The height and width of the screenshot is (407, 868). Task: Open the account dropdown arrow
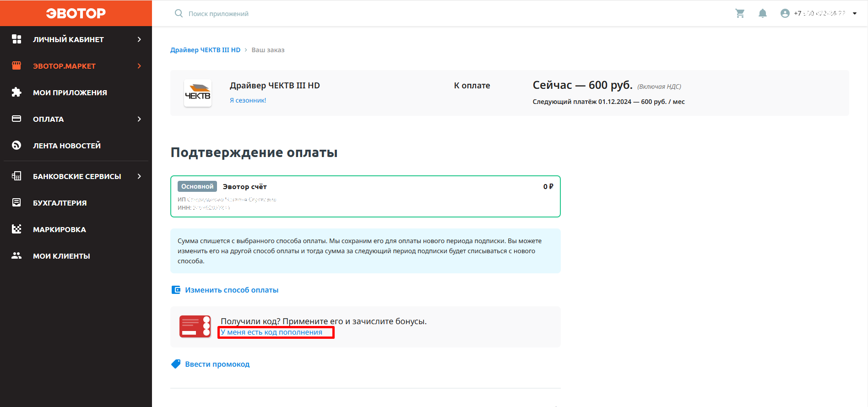[855, 13]
